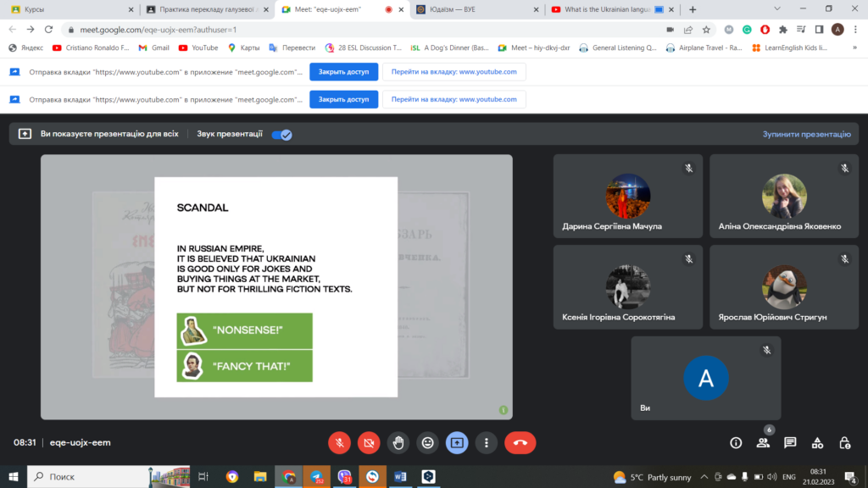Screen dimensions: 868x488
Task: Open more options three-dot menu
Action: point(486,442)
